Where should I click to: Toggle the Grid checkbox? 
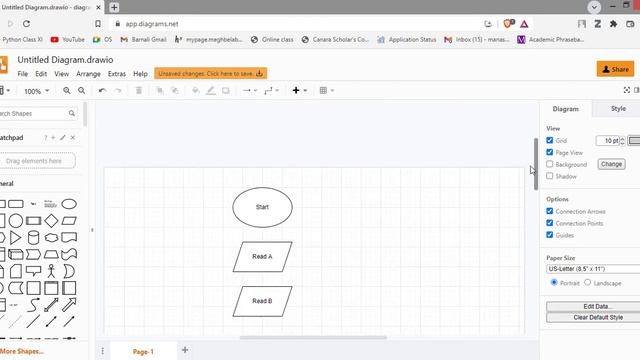tap(549, 140)
